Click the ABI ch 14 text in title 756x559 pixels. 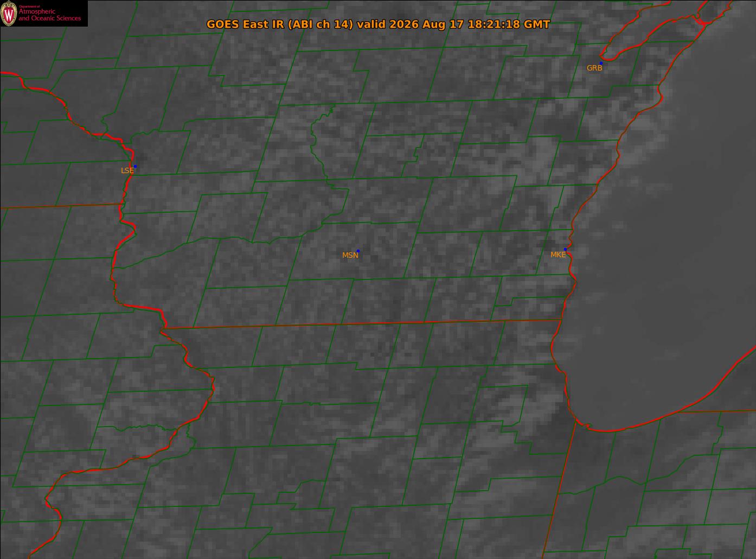tap(321, 24)
